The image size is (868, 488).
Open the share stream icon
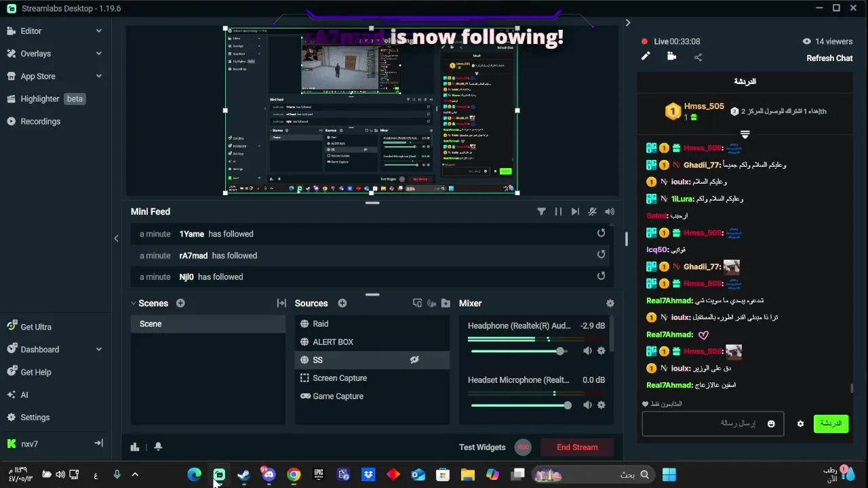point(698,57)
